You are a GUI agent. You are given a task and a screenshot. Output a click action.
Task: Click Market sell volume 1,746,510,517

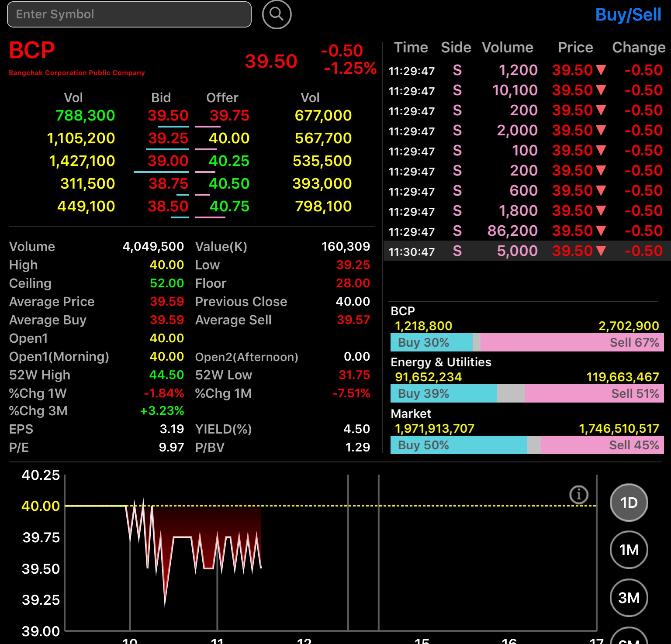(x=619, y=428)
